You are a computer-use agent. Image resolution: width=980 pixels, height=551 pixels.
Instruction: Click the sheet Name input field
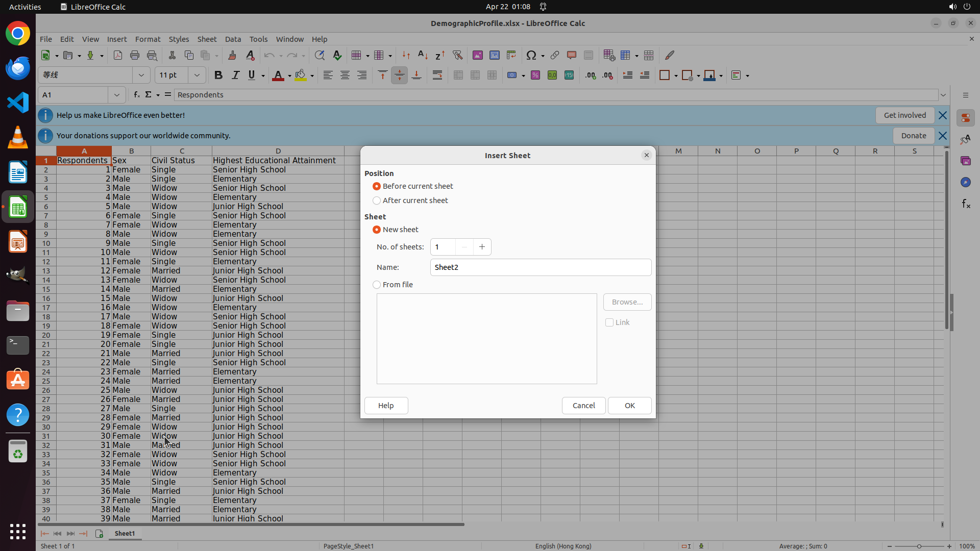point(540,267)
